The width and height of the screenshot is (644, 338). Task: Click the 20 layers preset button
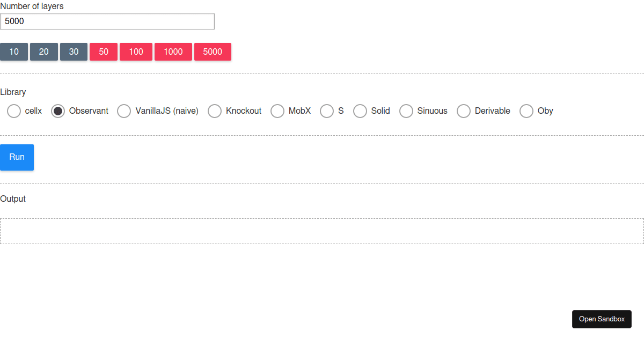(x=43, y=52)
